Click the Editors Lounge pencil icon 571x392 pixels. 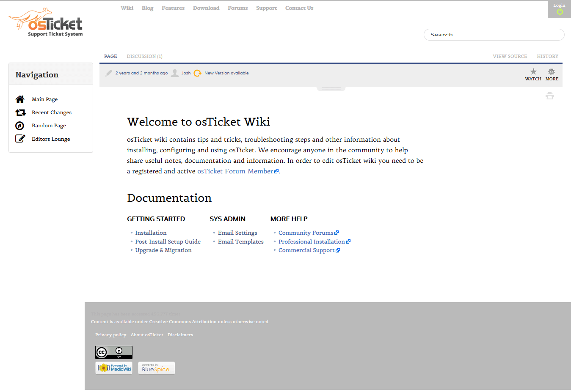[x=20, y=139]
